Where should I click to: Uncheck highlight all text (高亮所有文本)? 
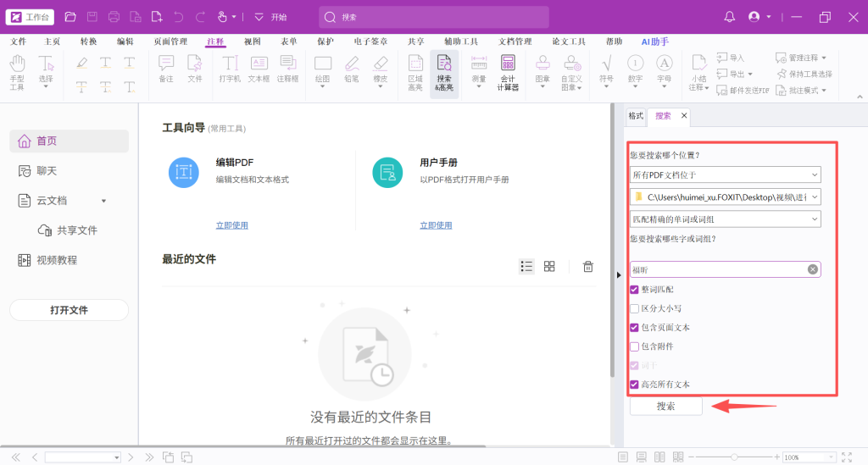pos(634,385)
